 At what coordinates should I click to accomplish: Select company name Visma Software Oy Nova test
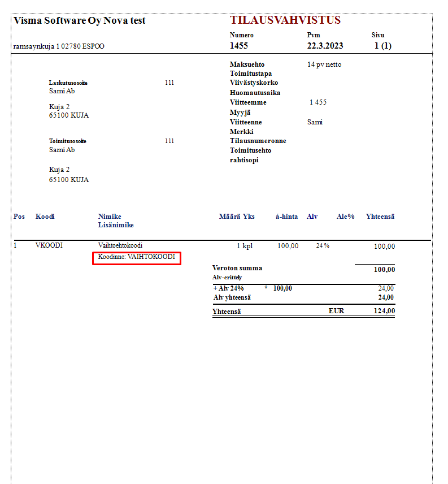[79, 21]
